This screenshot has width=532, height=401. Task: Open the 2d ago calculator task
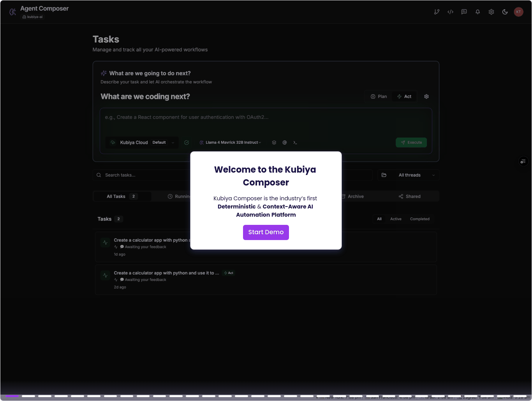(x=266, y=280)
